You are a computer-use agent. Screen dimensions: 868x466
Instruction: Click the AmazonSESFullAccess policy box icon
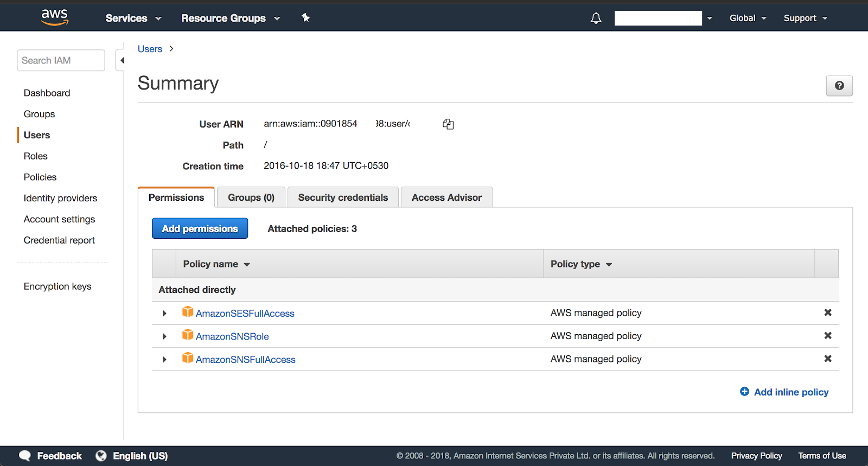[188, 311]
